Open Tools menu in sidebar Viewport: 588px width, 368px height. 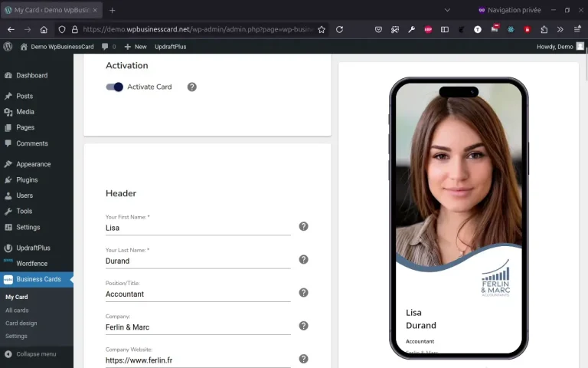click(37, 211)
